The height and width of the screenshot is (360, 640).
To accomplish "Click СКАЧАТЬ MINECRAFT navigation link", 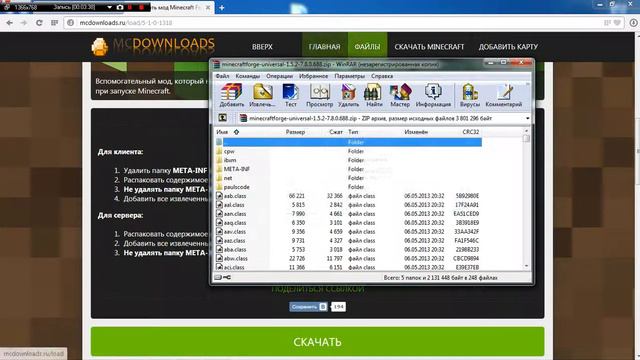I will pyautogui.click(x=429, y=47).
